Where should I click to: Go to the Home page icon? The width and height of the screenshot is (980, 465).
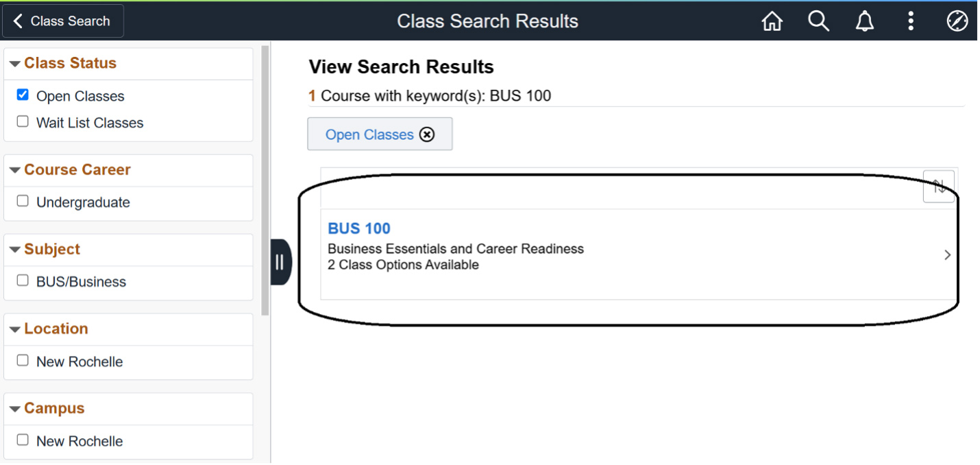[772, 21]
